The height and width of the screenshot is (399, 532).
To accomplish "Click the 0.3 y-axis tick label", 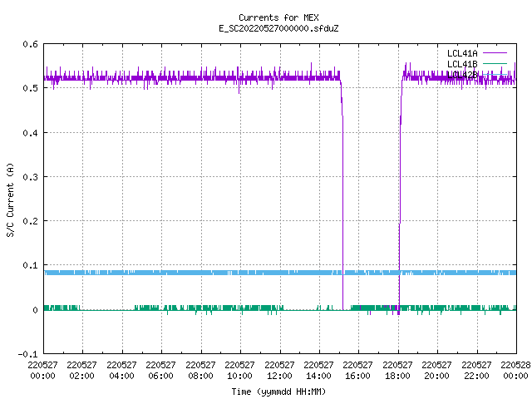I will [x=30, y=177].
